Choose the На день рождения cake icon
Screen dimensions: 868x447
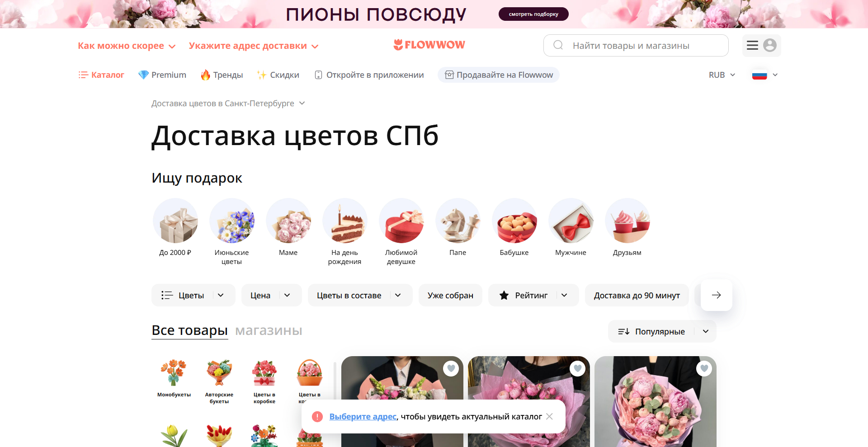[344, 221]
